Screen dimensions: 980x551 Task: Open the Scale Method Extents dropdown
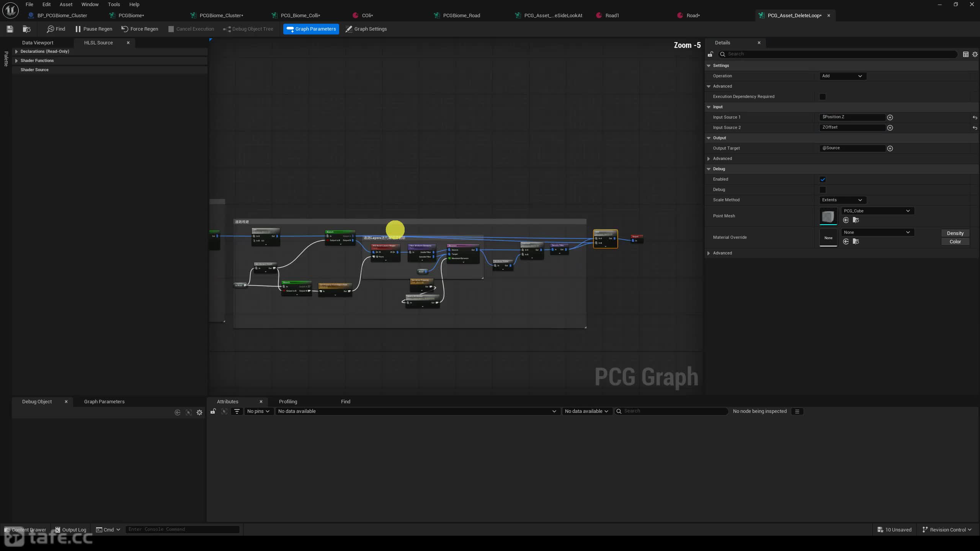coord(843,200)
